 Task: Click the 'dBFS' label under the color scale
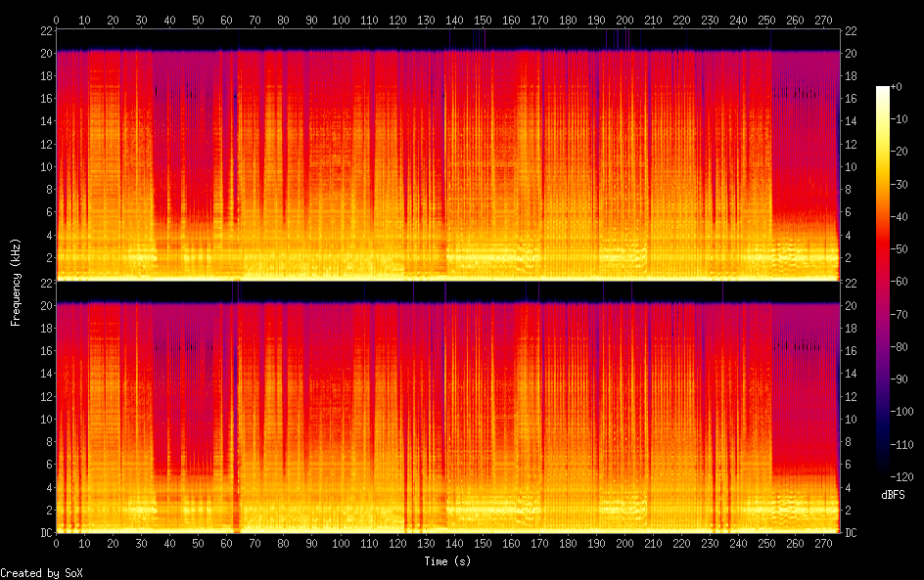coord(893,496)
